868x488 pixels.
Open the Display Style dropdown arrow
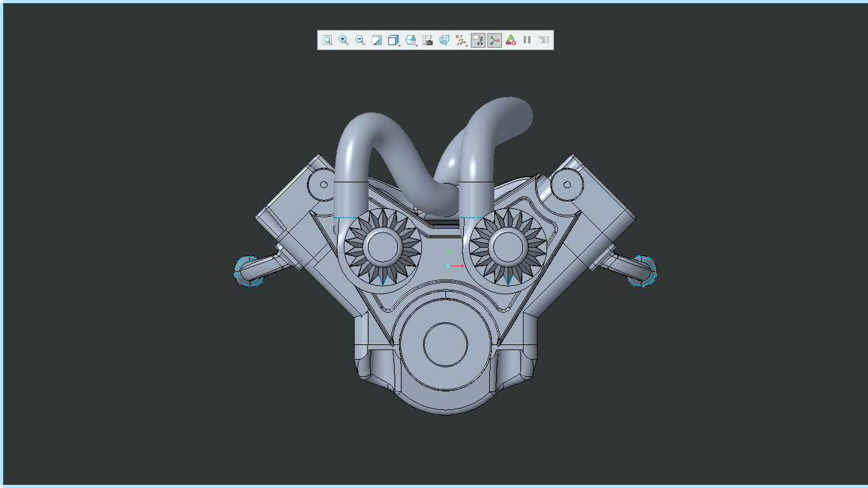click(416, 45)
